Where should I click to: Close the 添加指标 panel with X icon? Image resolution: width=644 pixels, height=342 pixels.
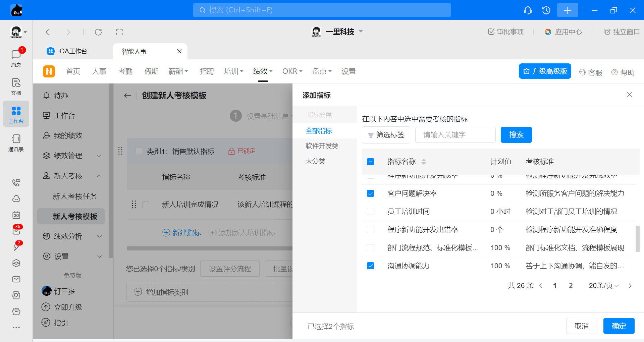[x=629, y=95]
